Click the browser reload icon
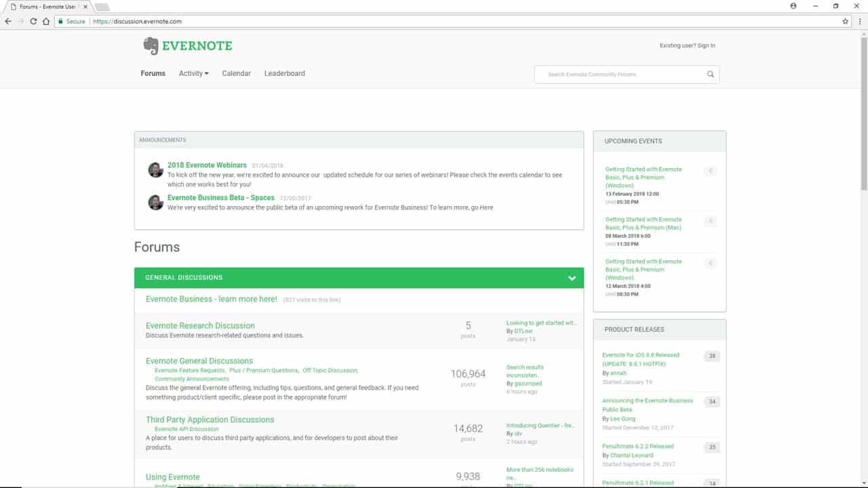 (x=33, y=22)
